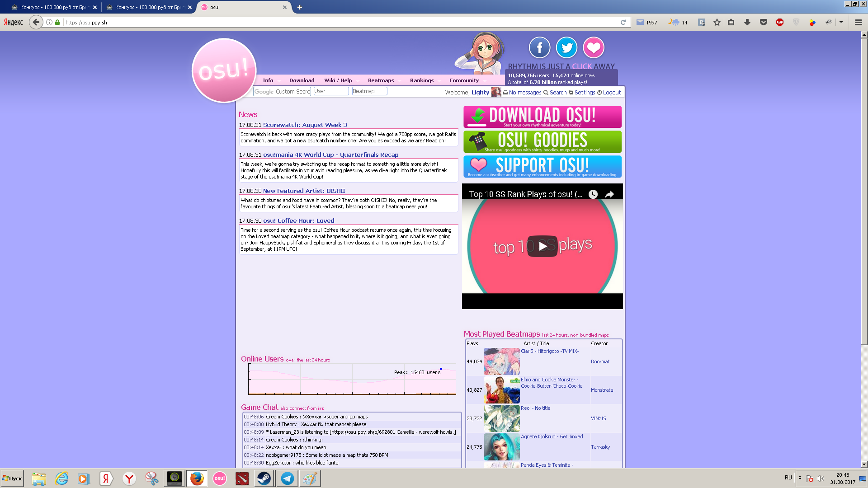Image resolution: width=868 pixels, height=488 pixels.
Task: Click the large osu! logo
Action: coord(224,70)
